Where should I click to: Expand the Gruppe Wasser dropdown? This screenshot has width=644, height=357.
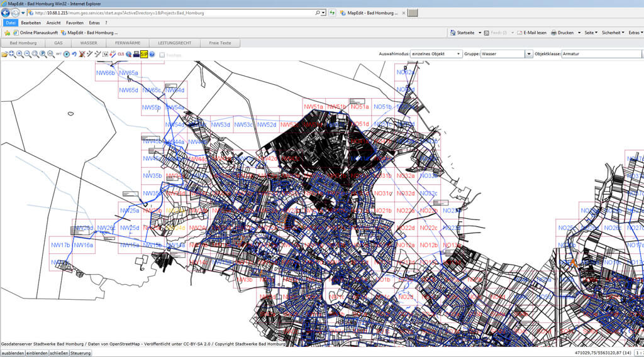tap(528, 54)
